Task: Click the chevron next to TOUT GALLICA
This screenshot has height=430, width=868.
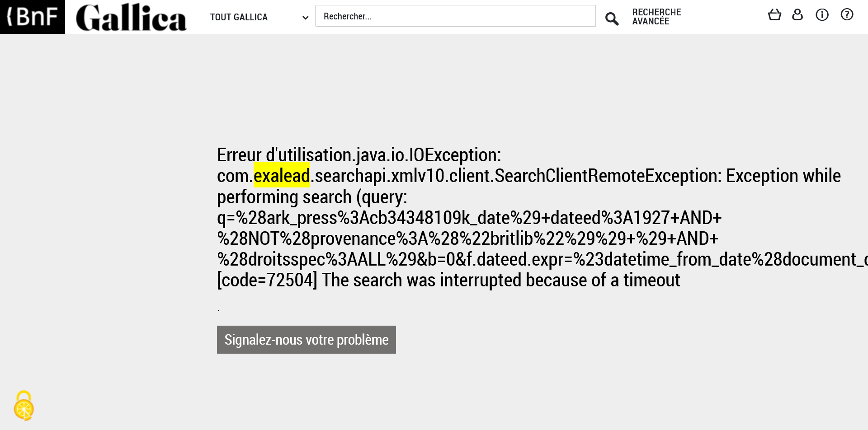Action: pyautogui.click(x=305, y=18)
